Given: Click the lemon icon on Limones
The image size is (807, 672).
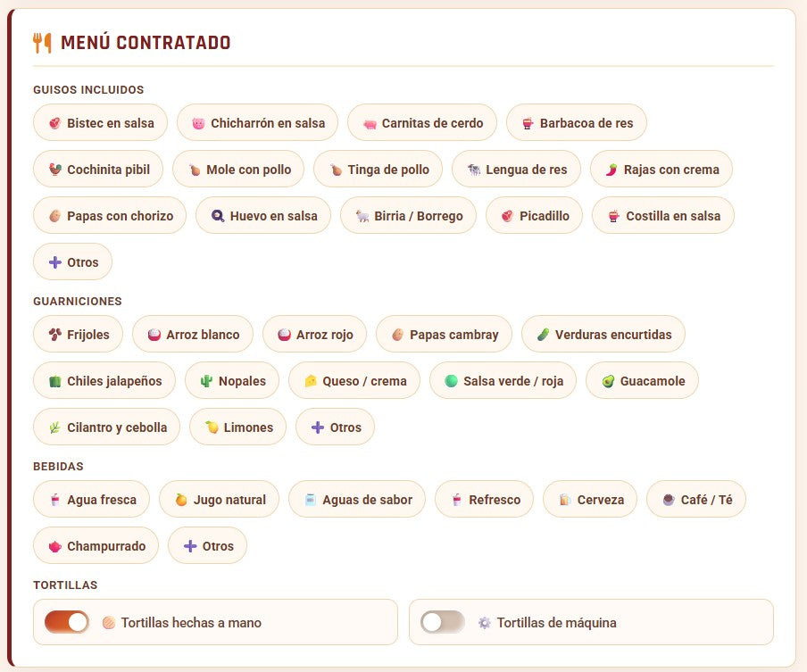Looking at the screenshot, I should [x=212, y=427].
